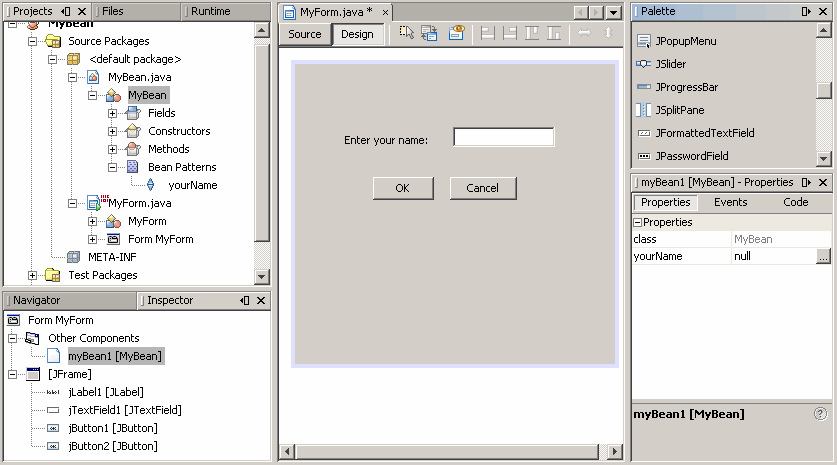Screen dimensions: 837x465
Task: Collapse the Bean Patterns node
Action: coord(113,167)
